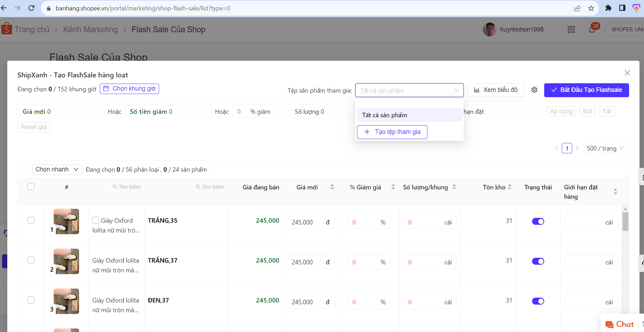
Task: Click the calendar icon on Chọn khung giờ
Action: (x=106, y=88)
